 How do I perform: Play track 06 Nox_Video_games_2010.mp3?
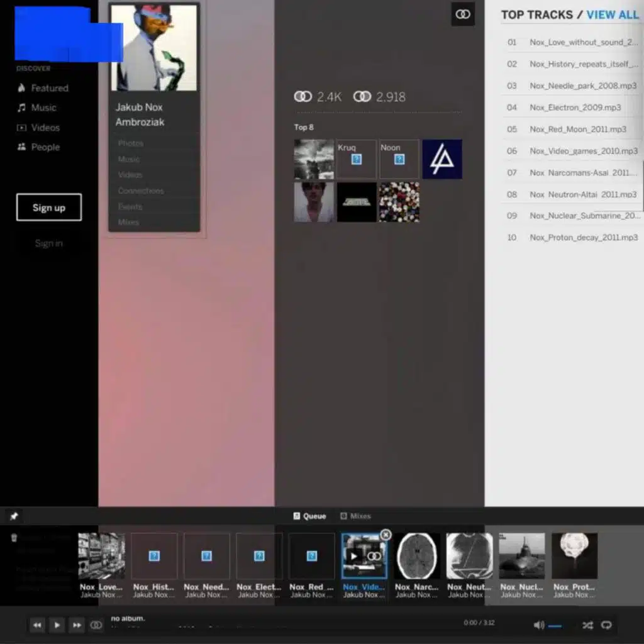[x=572, y=151]
